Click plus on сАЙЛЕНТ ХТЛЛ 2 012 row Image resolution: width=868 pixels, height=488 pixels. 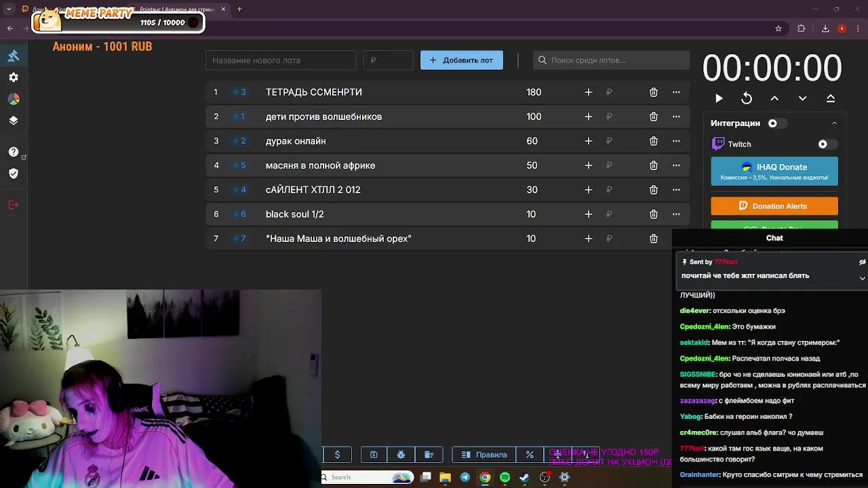click(589, 190)
